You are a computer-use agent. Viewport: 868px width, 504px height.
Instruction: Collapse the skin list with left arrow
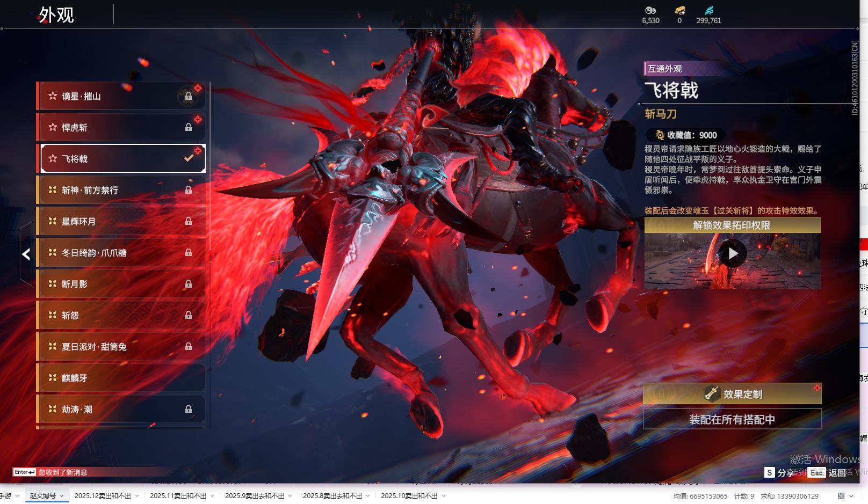(26, 254)
